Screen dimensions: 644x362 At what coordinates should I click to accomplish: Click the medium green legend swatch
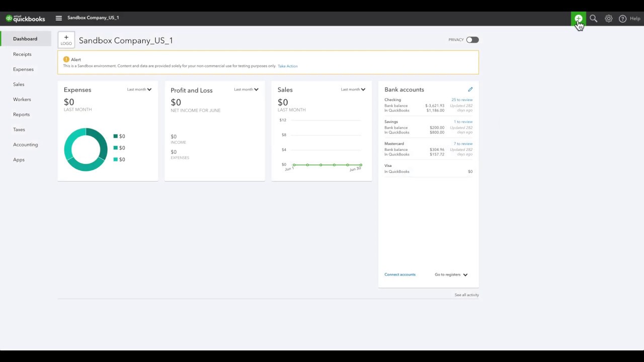pyautogui.click(x=116, y=148)
